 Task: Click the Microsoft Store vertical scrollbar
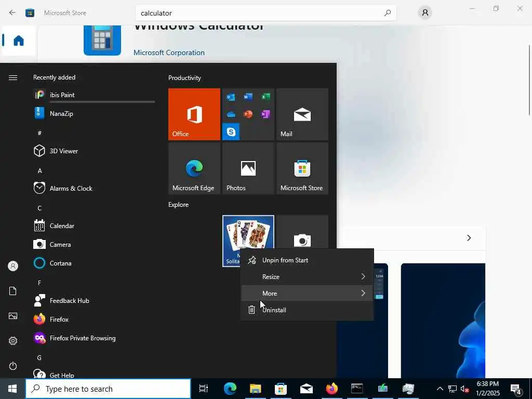point(529,80)
